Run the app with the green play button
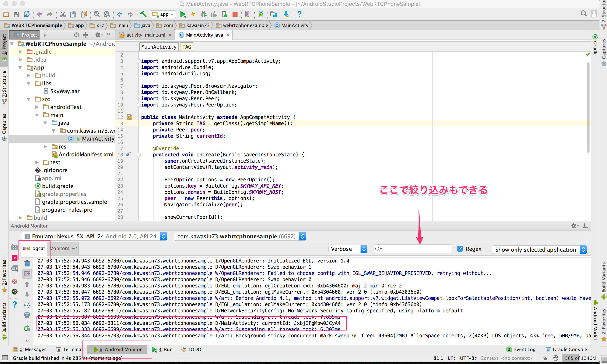 click(x=183, y=14)
